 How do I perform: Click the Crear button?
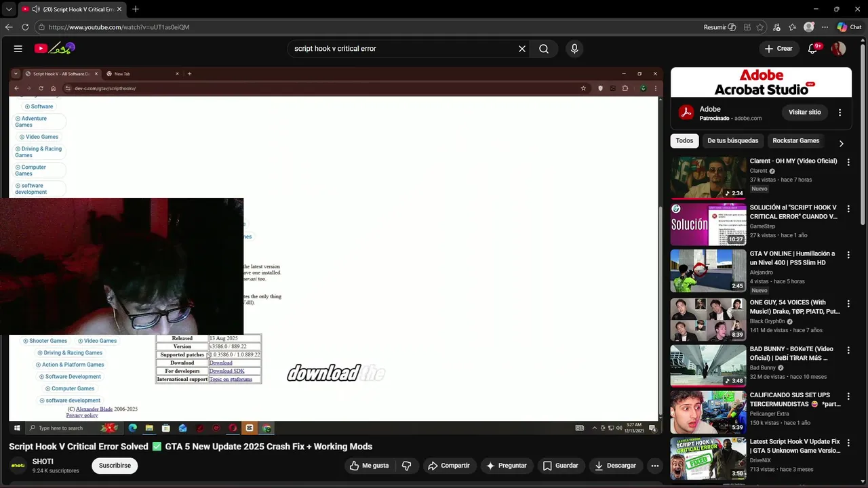778,49
